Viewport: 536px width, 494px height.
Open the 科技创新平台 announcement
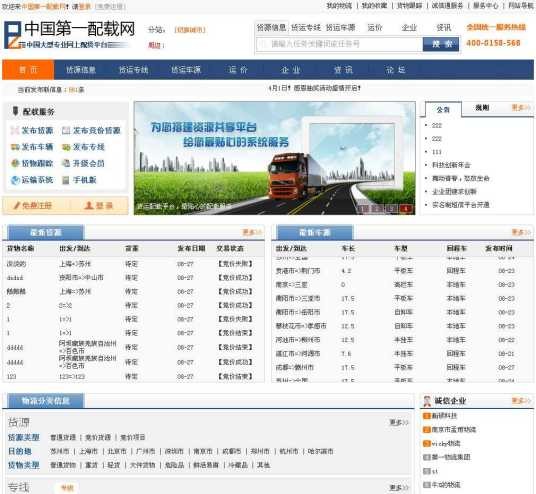pos(451,165)
